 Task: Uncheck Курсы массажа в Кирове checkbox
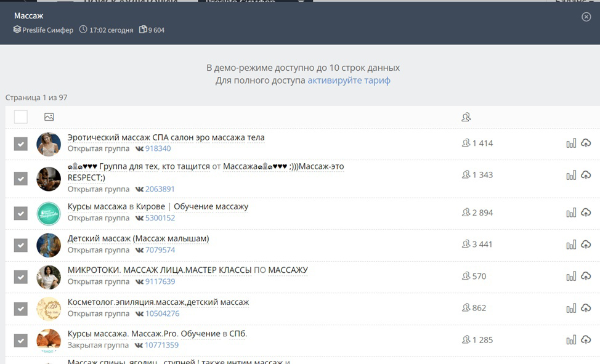21,214
